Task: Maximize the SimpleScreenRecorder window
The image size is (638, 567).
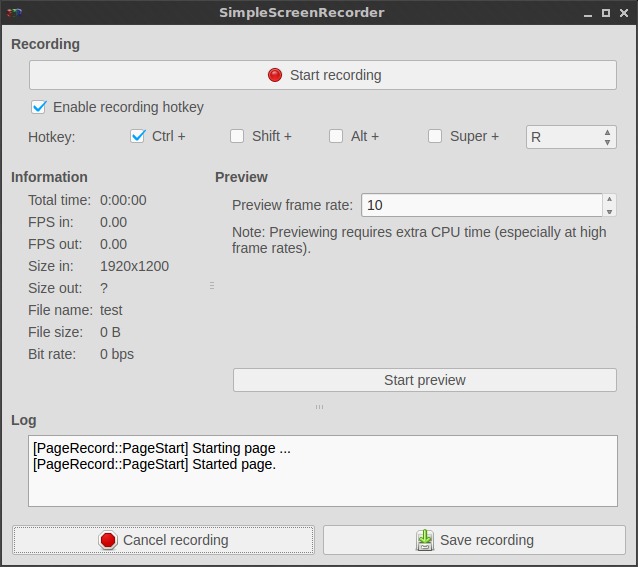Action: tap(606, 13)
